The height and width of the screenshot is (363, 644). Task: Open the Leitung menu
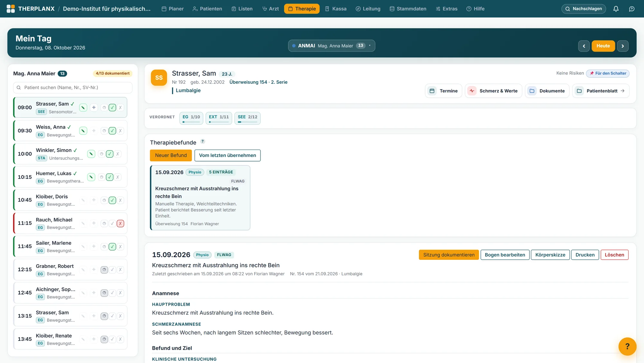[x=368, y=9]
